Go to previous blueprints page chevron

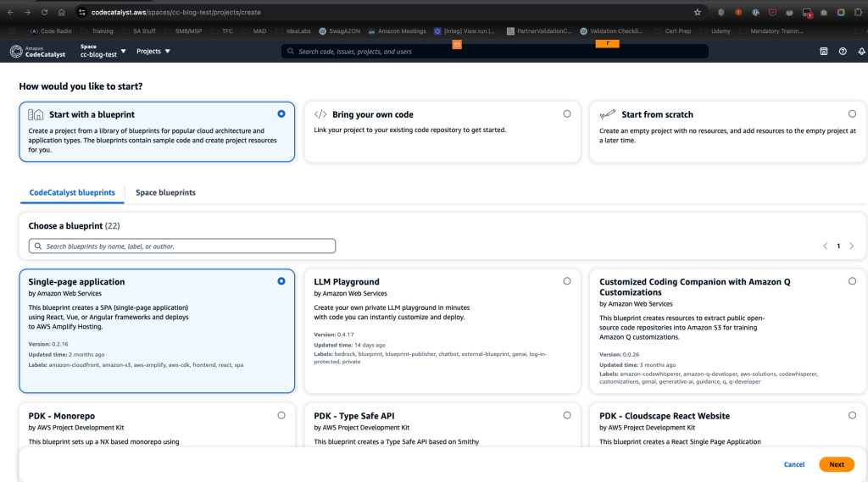click(826, 247)
